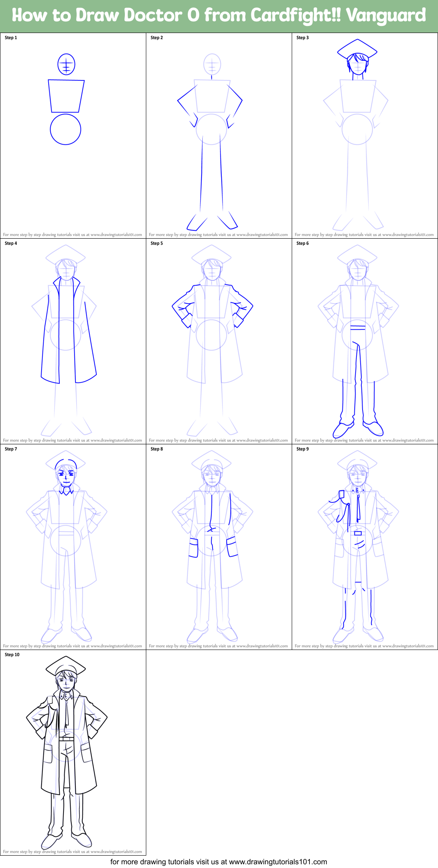Click the 'Step 6' label

click(302, 243)
